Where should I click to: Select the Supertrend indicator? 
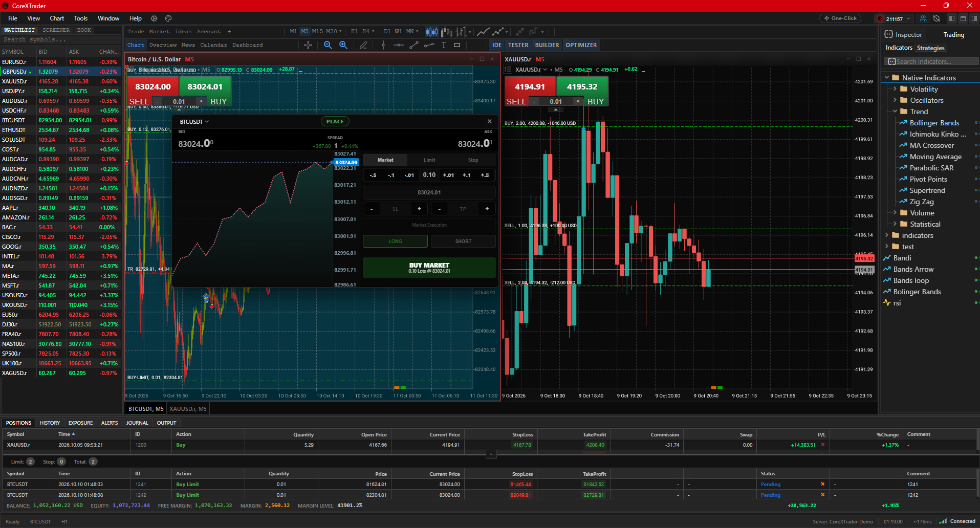[x=927, y=190]
